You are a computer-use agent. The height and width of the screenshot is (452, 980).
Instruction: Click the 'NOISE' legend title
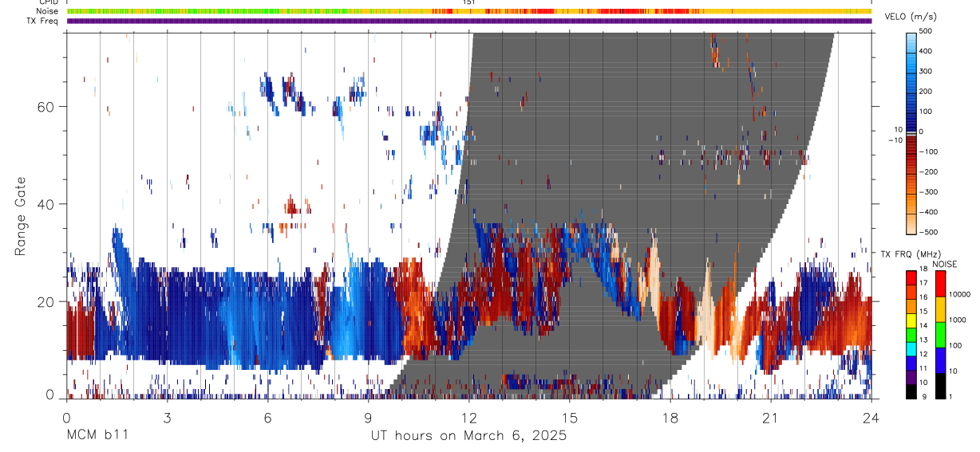click(943, 264)
